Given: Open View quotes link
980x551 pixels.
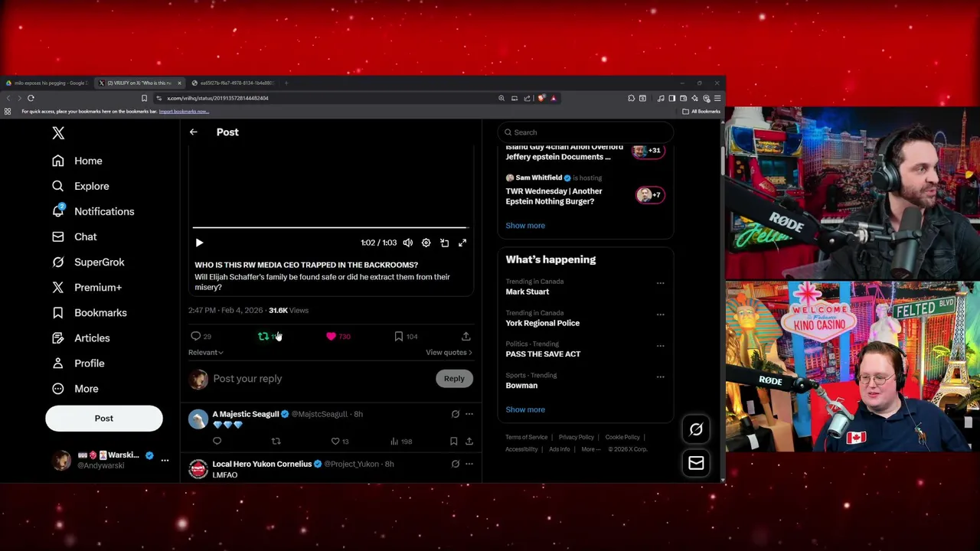Looking at the screenshot, I should coord(449,352).
